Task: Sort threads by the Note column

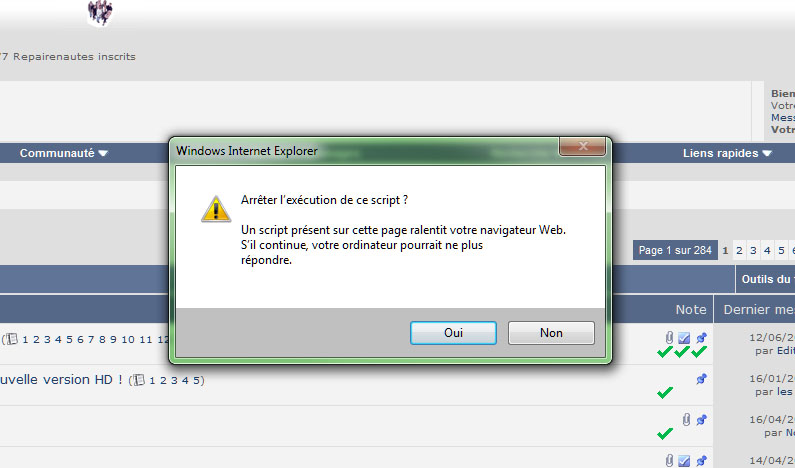Action: click(691, 309)
